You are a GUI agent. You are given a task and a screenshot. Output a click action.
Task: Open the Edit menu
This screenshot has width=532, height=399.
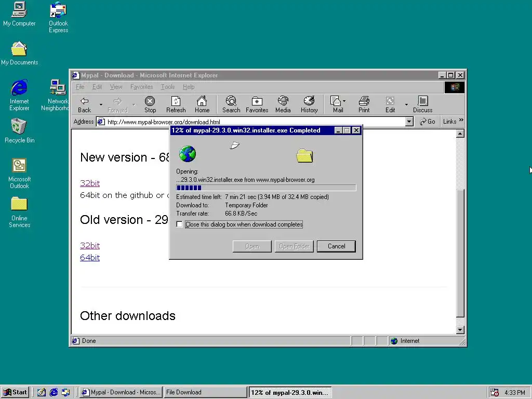(97, 87)
